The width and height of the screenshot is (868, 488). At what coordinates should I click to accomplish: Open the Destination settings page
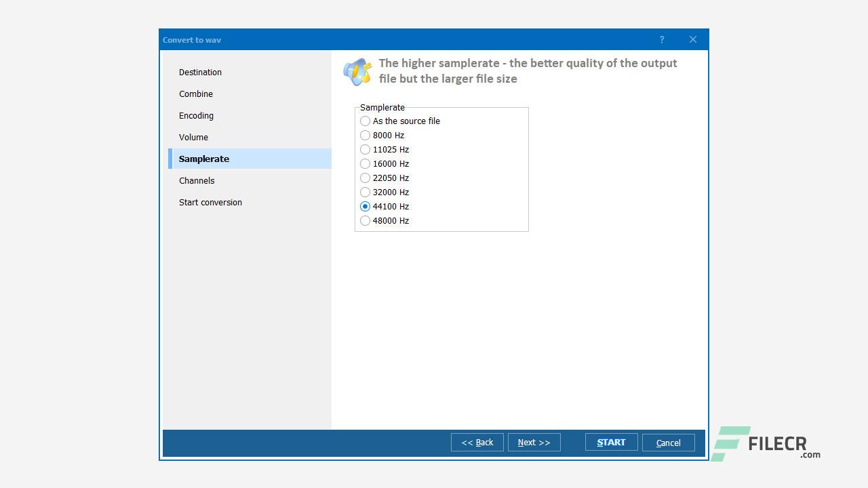point(200,73)
